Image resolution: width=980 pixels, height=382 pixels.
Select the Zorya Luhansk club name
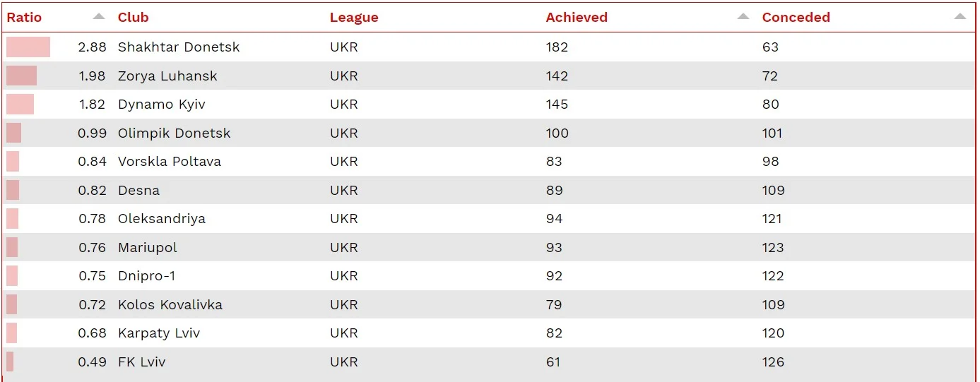[167, 76]
